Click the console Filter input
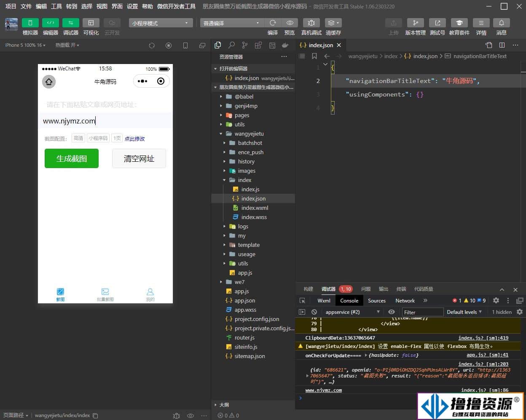The height and width of the screenshot is (420, 526). coord(423,312)
